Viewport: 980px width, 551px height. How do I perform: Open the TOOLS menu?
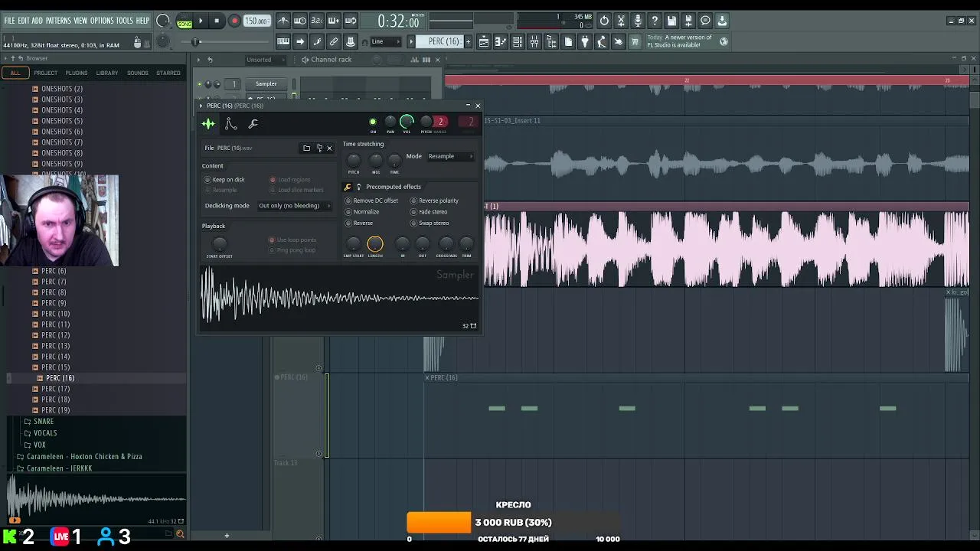[125, 21]
